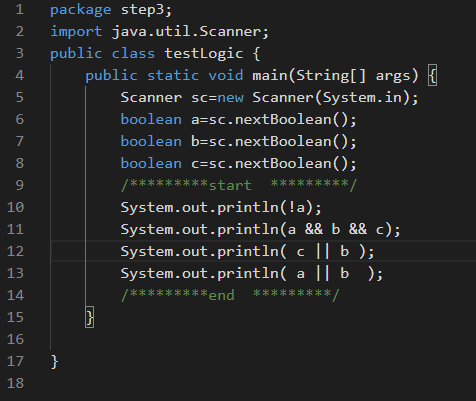Click the a || b expression
The height and width of the screenshot is (401, 476).
(323, 274)
